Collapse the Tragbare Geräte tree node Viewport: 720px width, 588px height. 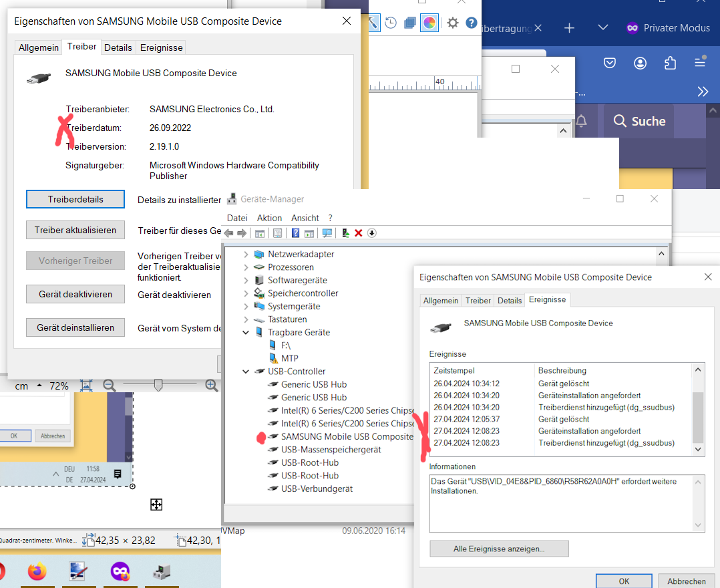(x=246, y=332)
